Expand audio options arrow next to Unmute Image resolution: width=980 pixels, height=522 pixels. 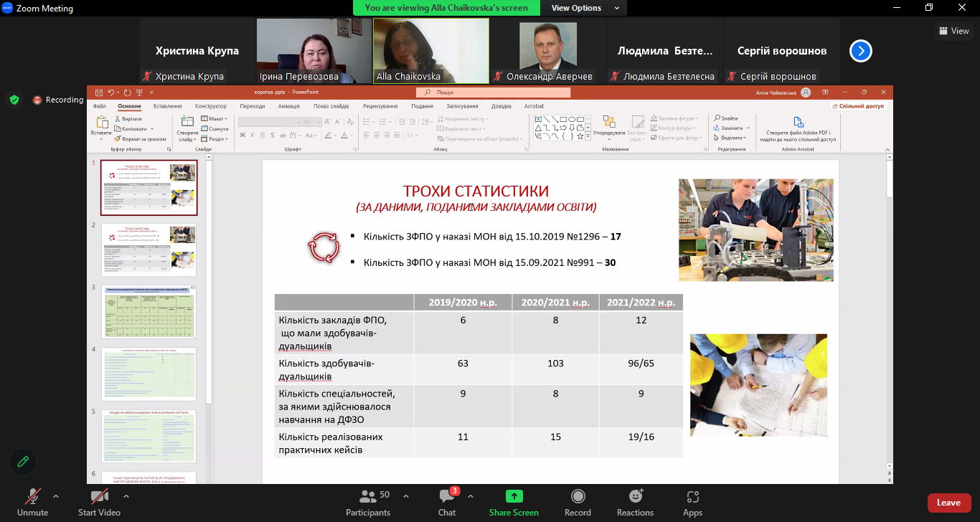click(x=56, y=496)
